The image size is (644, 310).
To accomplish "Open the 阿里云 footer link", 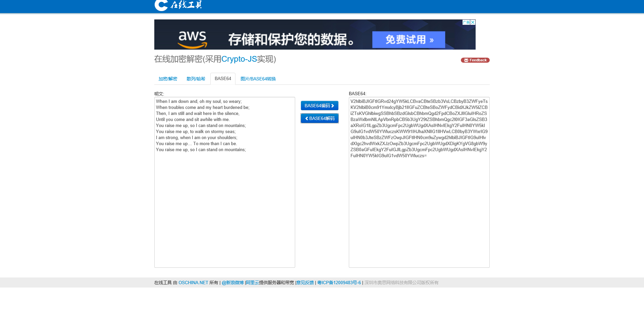I will (x=253, y=283).
